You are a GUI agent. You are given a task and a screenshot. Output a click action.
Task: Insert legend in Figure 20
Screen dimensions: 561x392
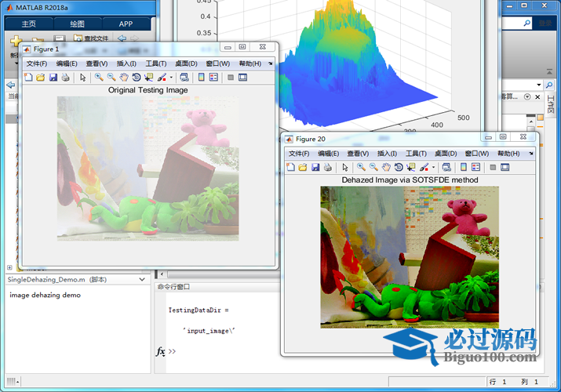(475, 167)
